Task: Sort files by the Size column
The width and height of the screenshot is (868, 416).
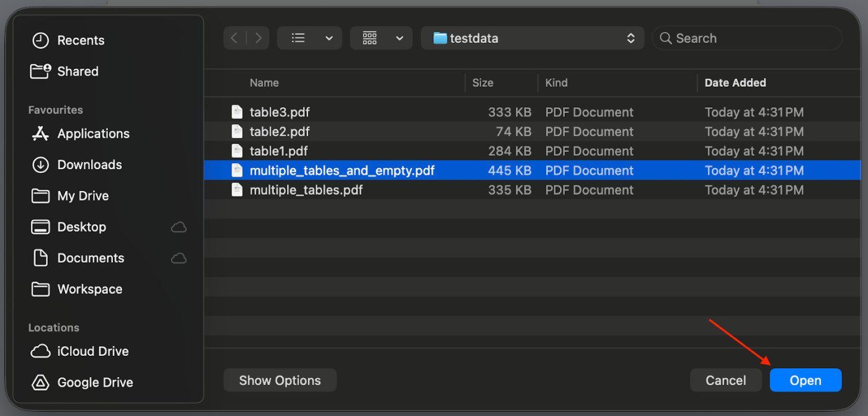Action: point(482,82)
